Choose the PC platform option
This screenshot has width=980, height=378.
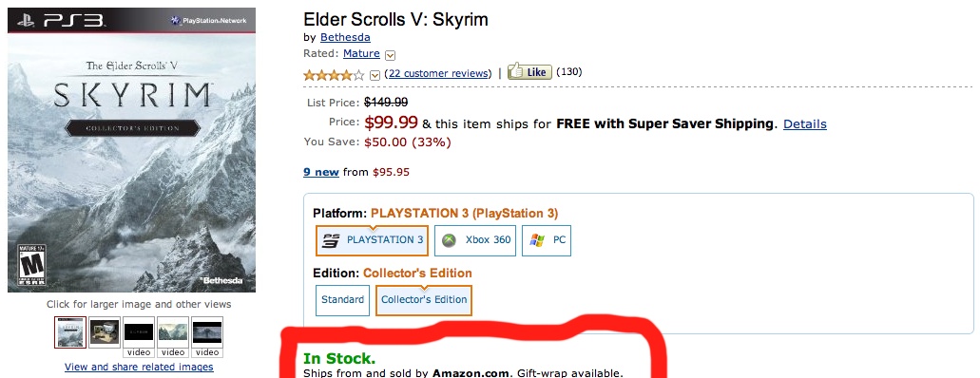[547, 240]
